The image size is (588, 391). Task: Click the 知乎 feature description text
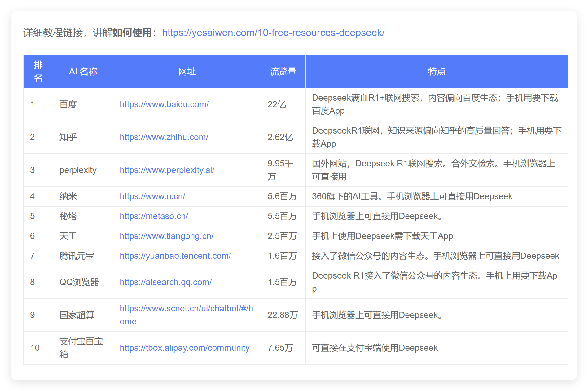click(437, 137)
